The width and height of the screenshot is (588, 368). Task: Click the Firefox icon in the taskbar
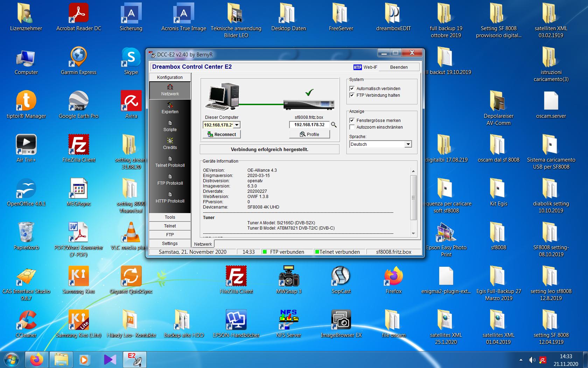37,360
